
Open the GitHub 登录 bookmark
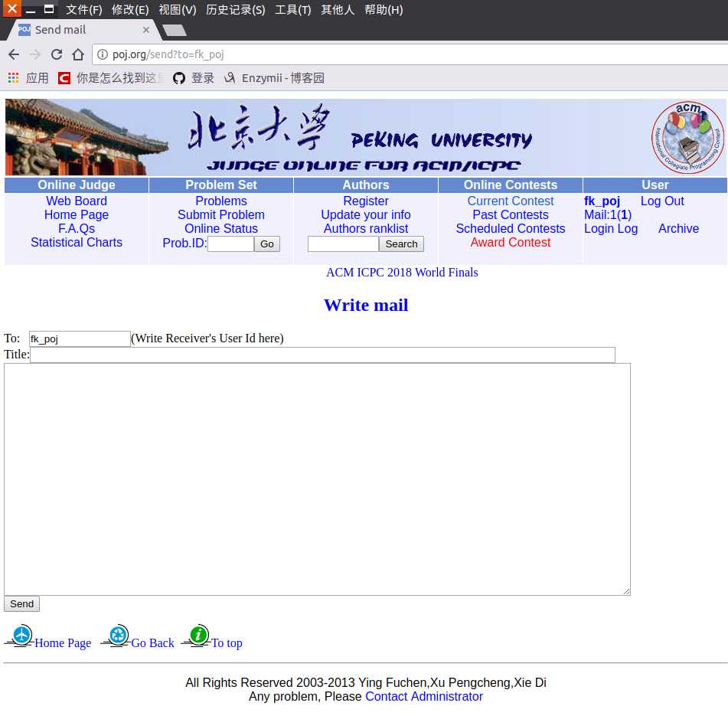coord(193,78)
